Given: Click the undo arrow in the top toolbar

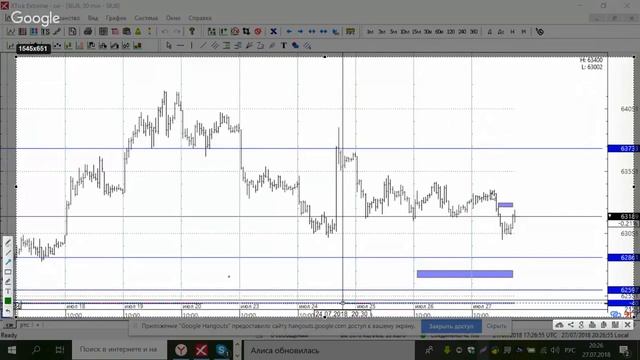Looking at the screenshot, I should [165, 31].
